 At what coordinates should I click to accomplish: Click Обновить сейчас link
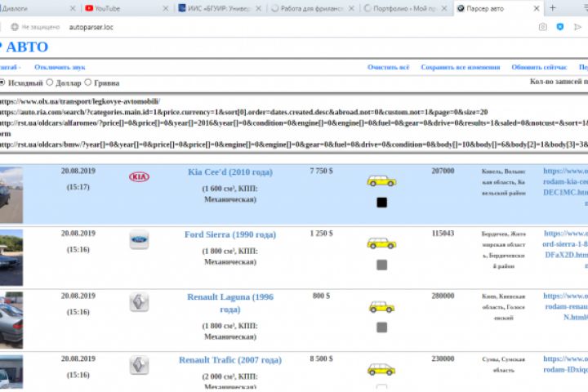(x=539, y=67)
